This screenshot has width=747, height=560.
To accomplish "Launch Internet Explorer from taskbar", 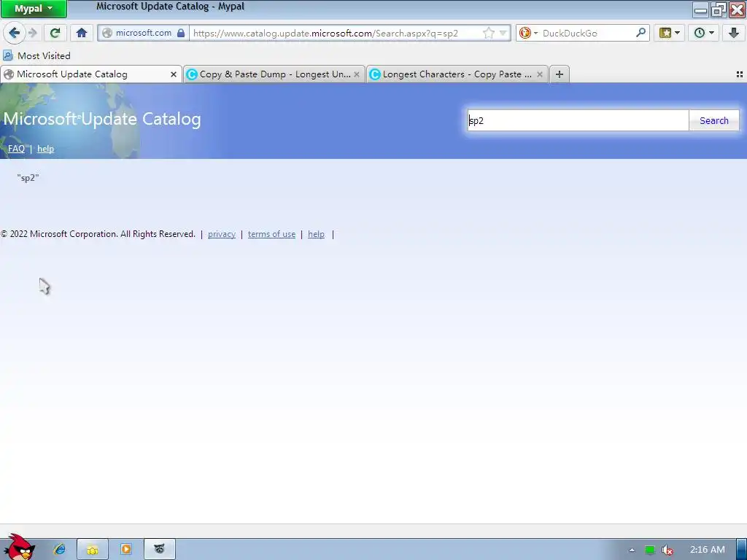I will pyautogui.click(x=60, y=549).
